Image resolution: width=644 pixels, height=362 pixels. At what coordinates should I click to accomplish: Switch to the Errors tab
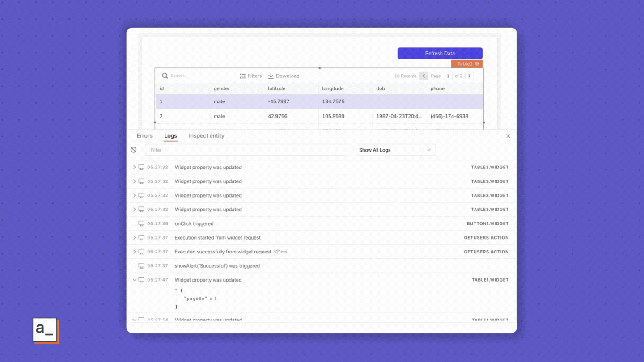coord(144,136)
